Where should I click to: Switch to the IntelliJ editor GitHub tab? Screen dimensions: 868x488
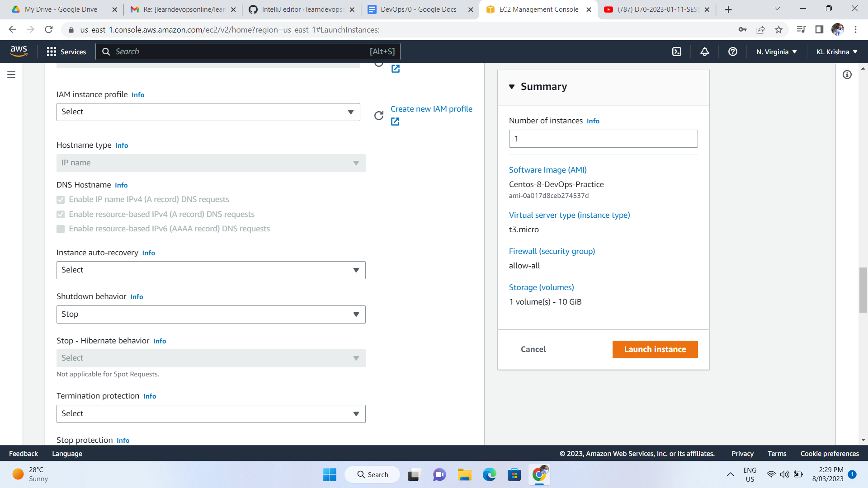click(x=298, y=9)
